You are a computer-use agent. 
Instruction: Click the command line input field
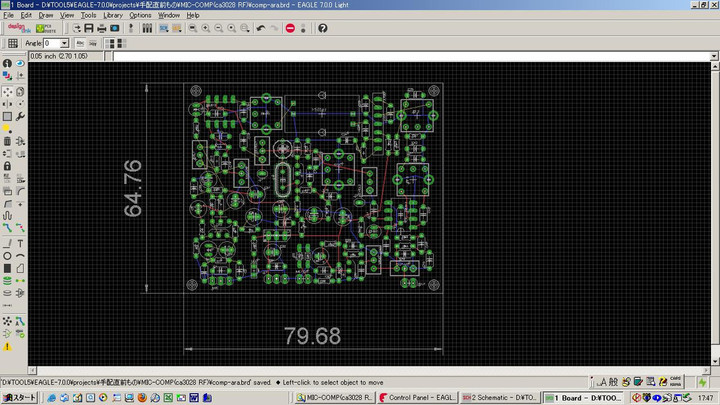400,56
